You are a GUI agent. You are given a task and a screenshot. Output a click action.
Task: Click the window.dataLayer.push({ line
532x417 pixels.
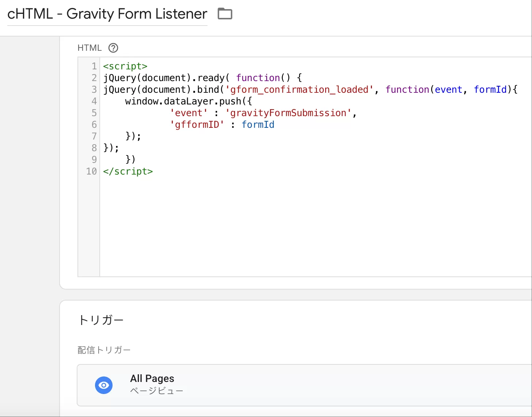pos(189,101)
